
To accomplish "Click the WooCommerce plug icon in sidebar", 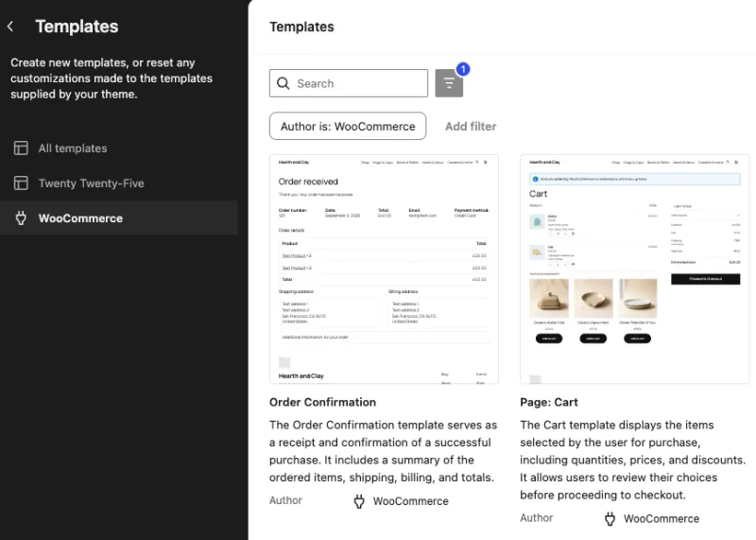I will [21, 218].
